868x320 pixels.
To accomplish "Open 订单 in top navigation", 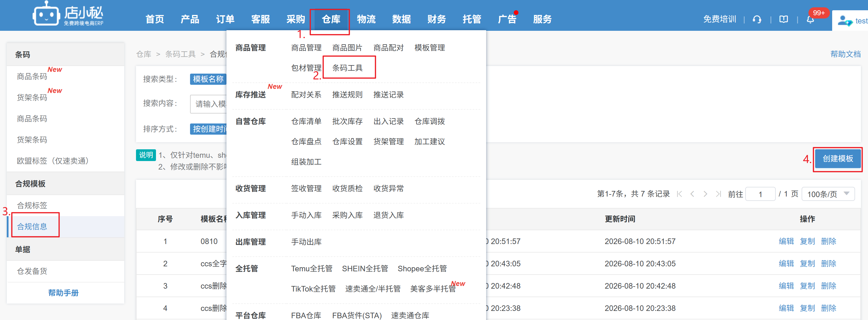I will pos(225,19).
